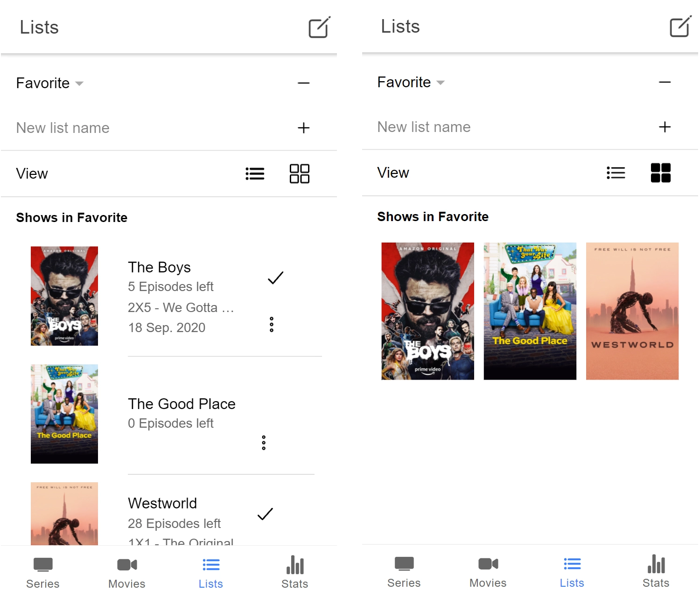Open The Good Place three-dot options menu
Screen dimensions: 700x597
coord(264,443)
